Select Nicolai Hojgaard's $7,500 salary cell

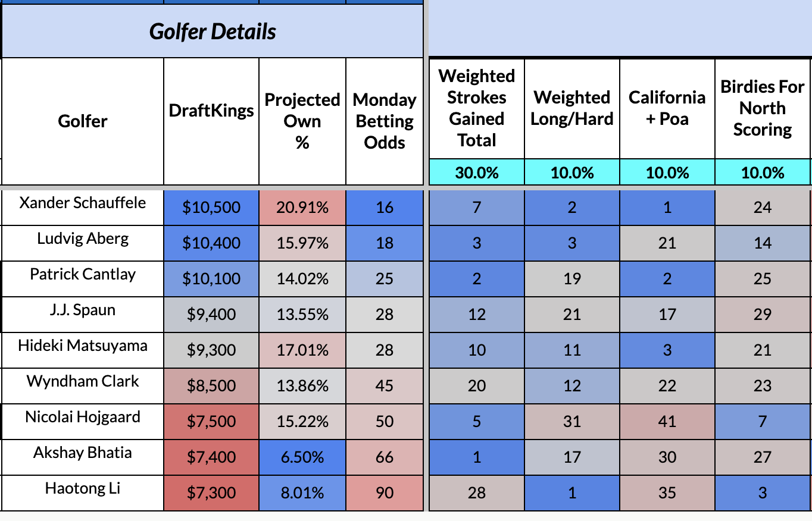(211, 422)
